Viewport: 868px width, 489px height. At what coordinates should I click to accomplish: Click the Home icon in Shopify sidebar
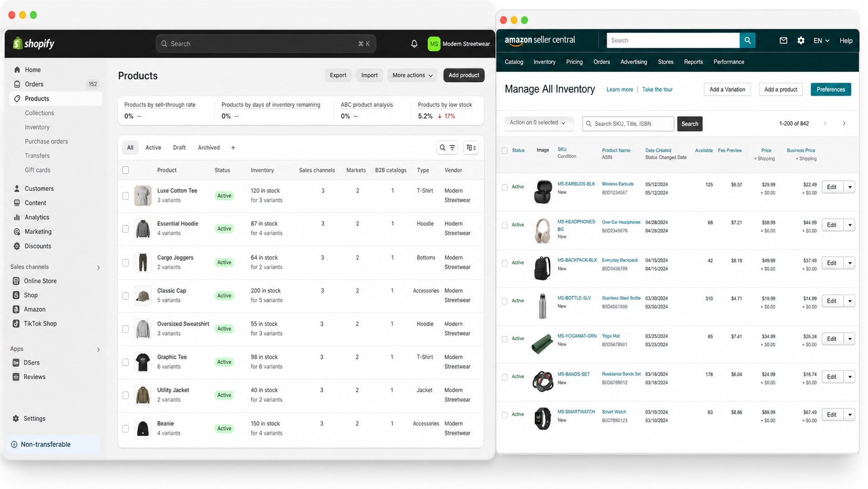click(x=17, y=70)
